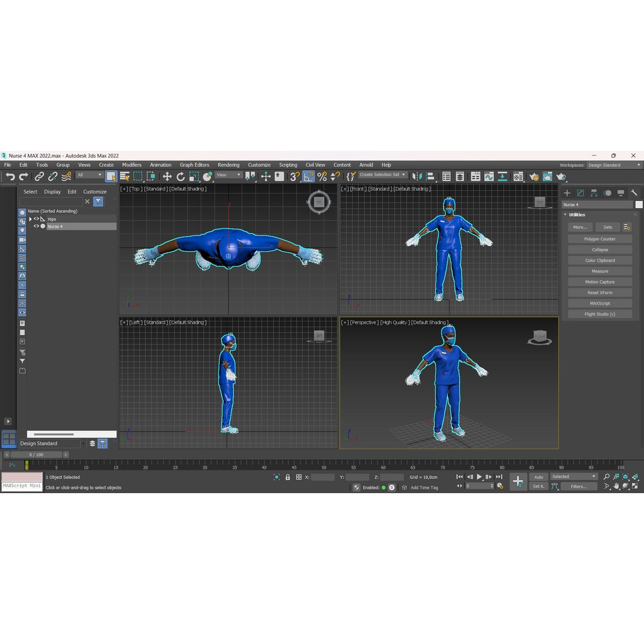Toggle the Auto key mode button

click(538, 477)
